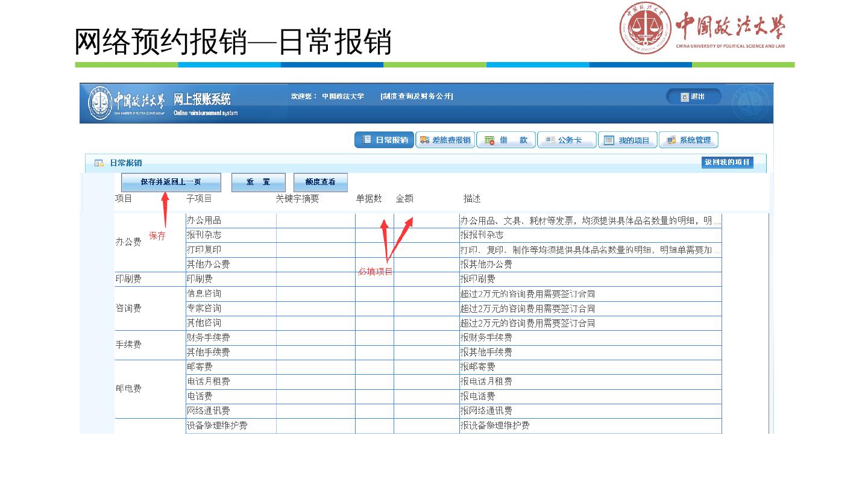Click the 报设备修理维护费 description

point(495,425)
